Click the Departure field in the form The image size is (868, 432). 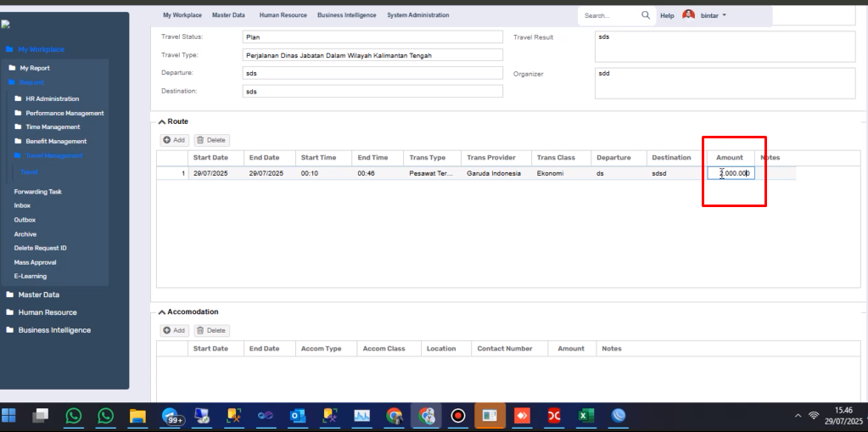click(372, 73)
